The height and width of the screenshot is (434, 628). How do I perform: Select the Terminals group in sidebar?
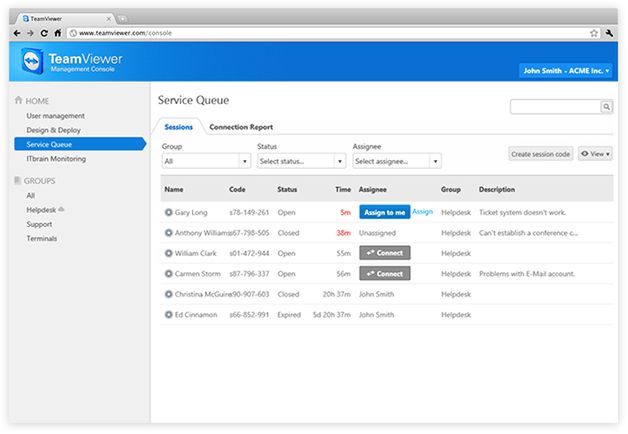pyautogui.click(x=42, y=238)
